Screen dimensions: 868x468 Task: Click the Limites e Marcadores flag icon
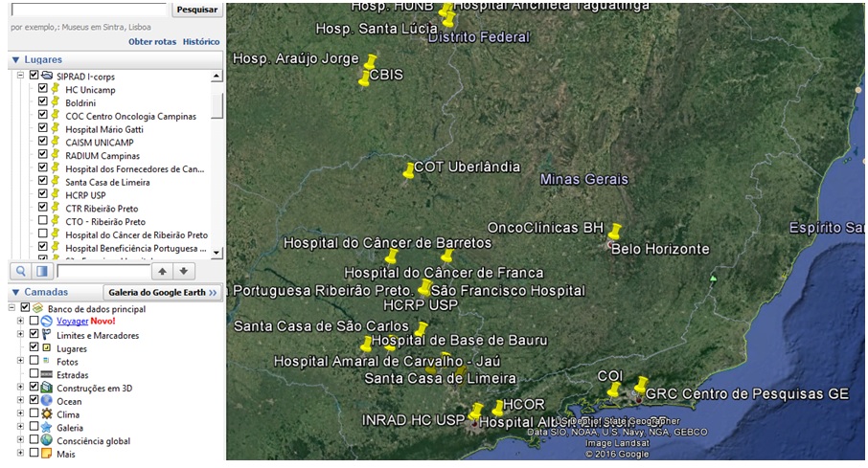pos(47,335)
